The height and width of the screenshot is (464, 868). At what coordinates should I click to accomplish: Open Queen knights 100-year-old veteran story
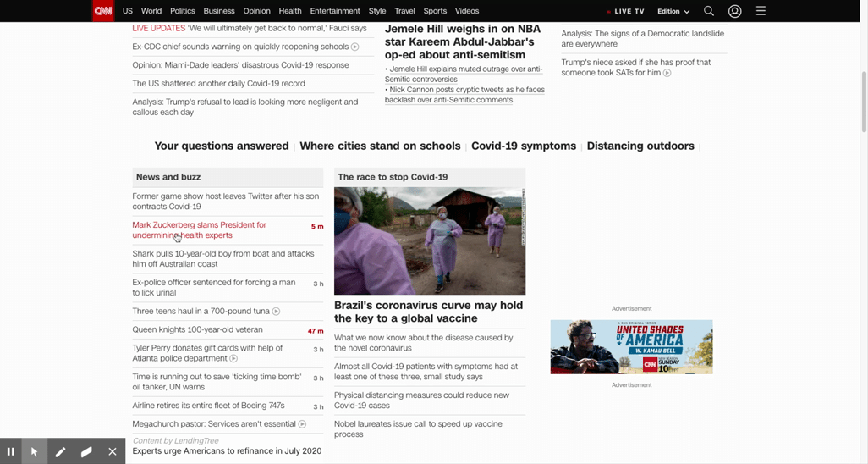tap(198, 330)
